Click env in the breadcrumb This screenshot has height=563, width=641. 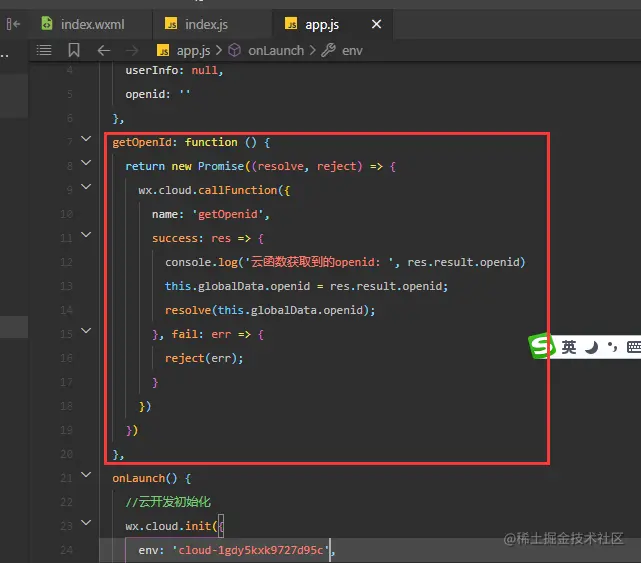[x=352, y=51]
